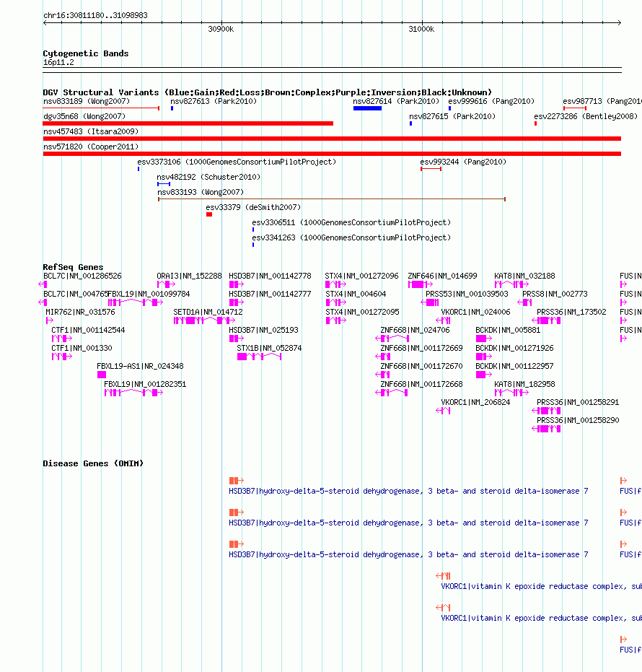This screenshot has height=672, width=642.
Task: Click the BCKDK|NM_005881 gene label
Action: coord(508,330)
